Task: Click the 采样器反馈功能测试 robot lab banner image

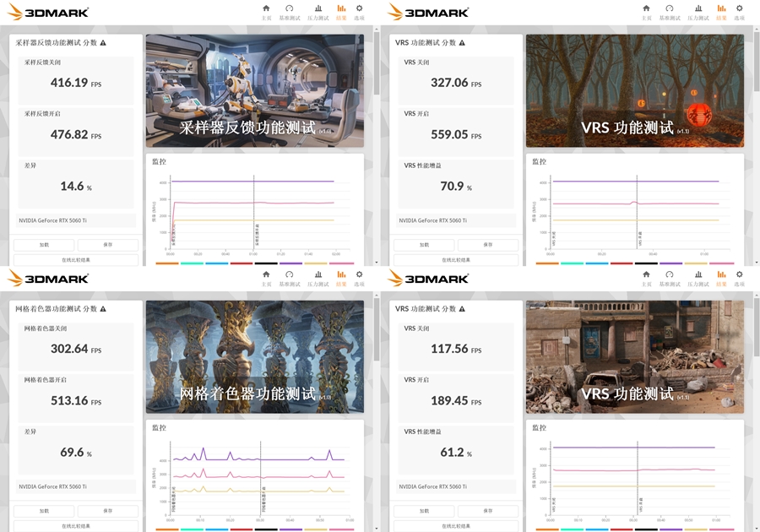Action: (255, 90)
